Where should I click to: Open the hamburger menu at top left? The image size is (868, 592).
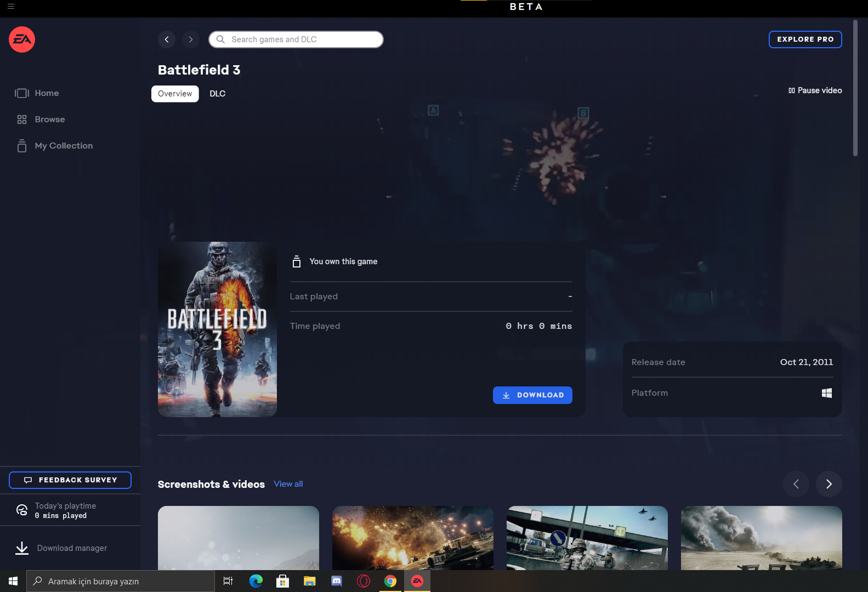[x=11, y=7]
